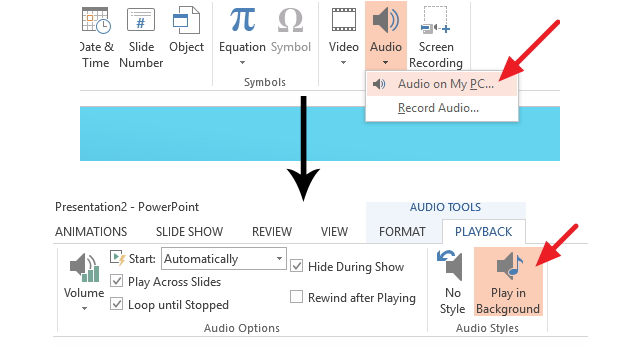Expand the Audio dropdown arrow
This screenshot has width=640, height=360.
386,63
